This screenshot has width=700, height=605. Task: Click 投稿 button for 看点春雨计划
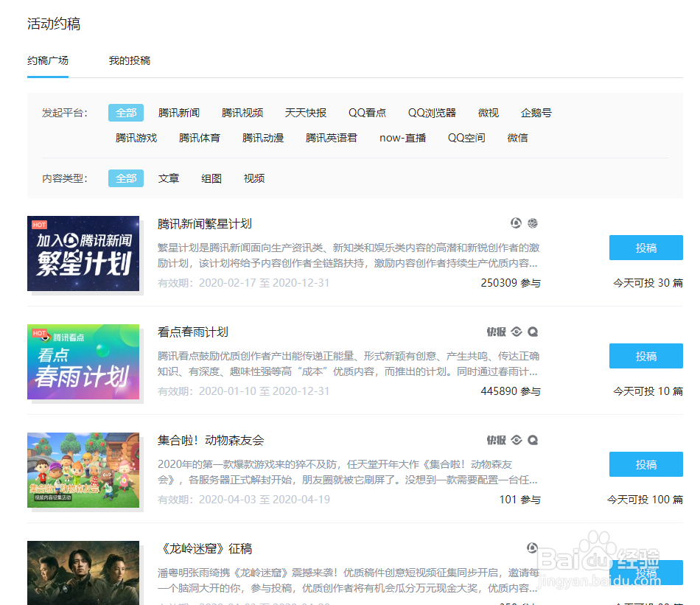[646, 357]
